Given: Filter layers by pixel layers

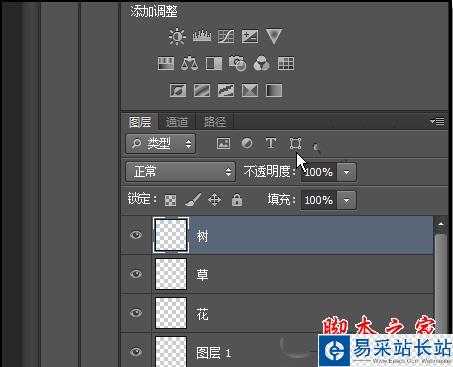Looking at the screenshot, I should coord(223,143).
